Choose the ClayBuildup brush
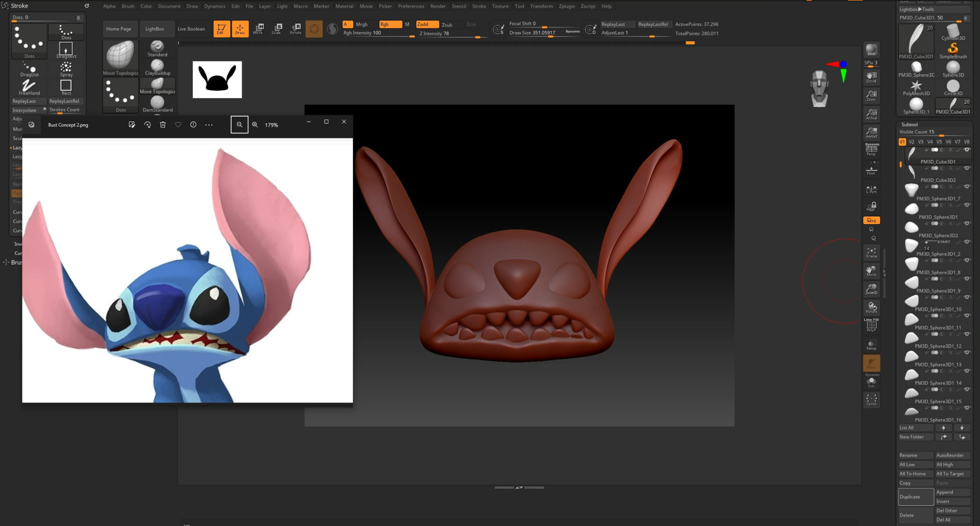 (158, 67)
